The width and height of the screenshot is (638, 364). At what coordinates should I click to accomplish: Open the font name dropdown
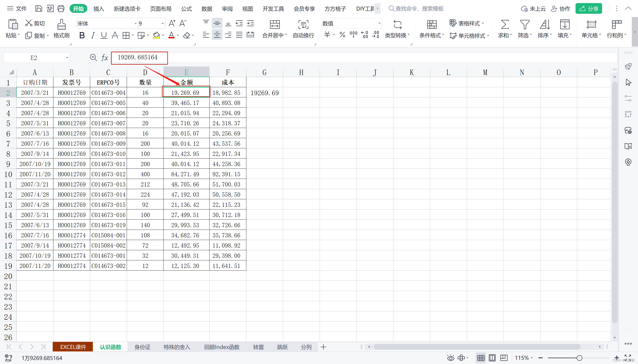tap(136, 23)
